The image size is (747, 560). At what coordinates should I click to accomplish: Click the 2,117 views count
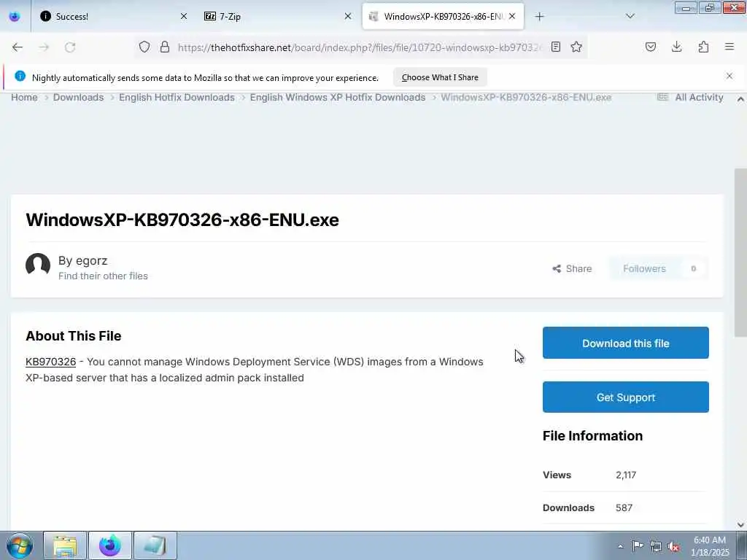(x=625, y=475)
